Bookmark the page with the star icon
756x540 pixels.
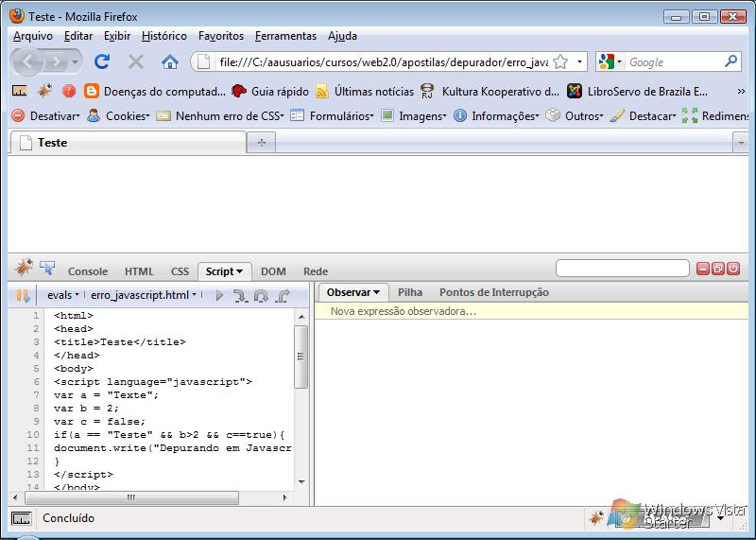[x=560, y=61]
